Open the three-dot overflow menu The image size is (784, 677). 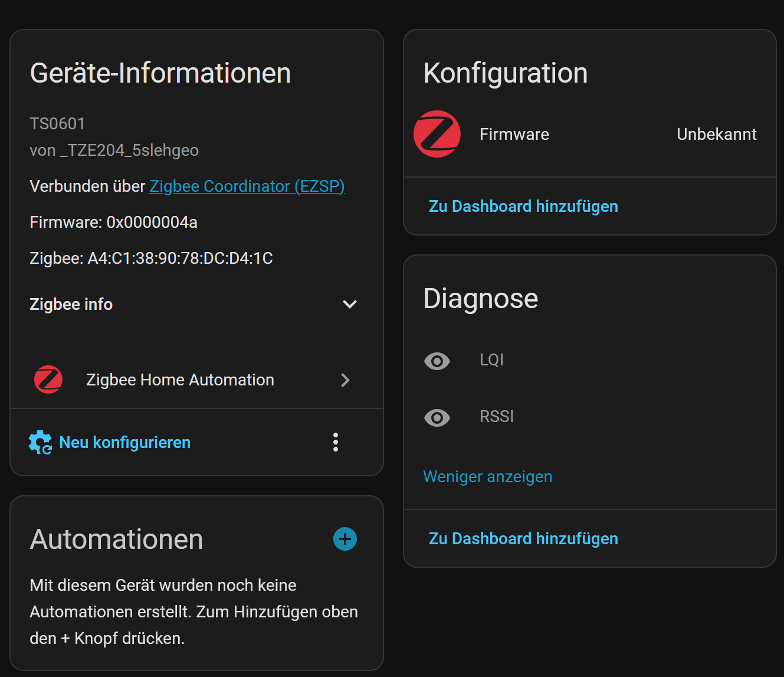tap(336, 443)
